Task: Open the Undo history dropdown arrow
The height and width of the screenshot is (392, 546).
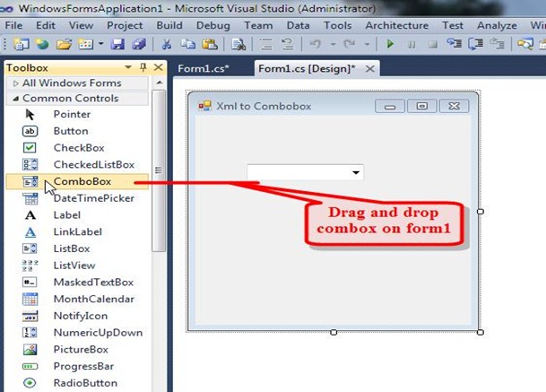Action: [x=333, y=44]
